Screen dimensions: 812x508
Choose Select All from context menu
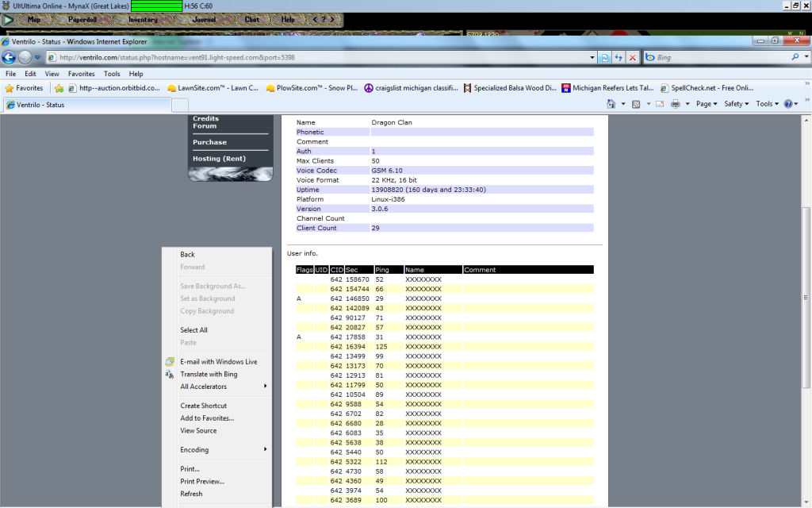(x=217, y=330)
